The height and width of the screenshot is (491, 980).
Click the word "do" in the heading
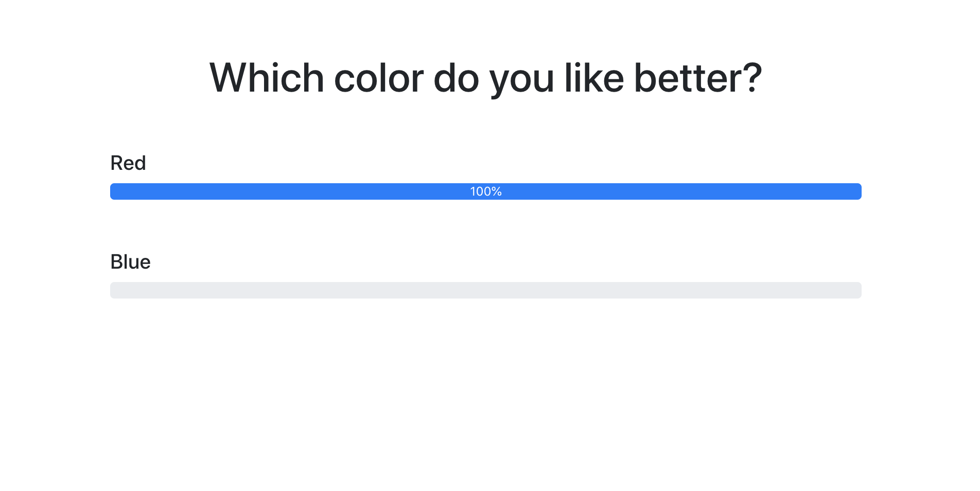point(456,78)
